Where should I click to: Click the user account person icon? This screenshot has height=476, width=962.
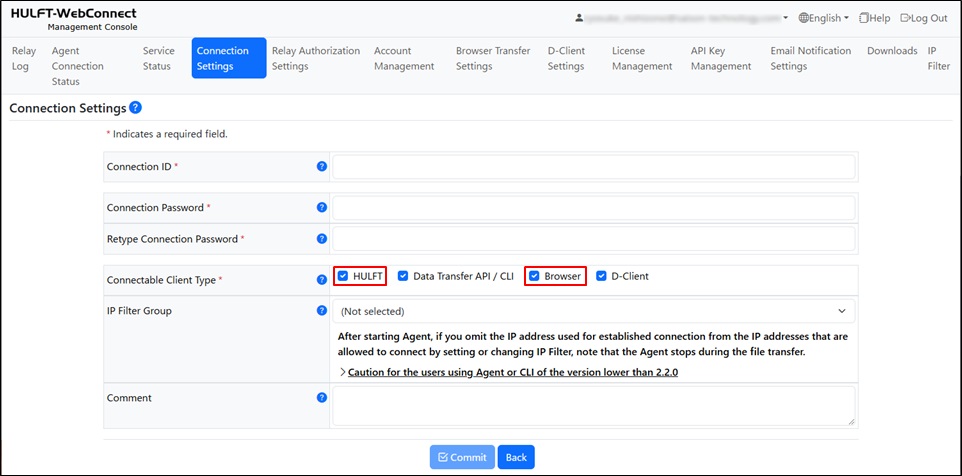tap(579, 18)
